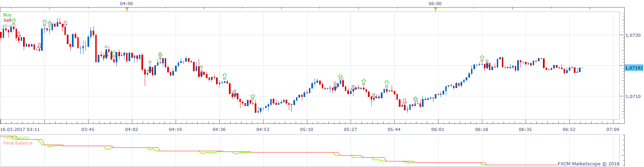Click the current price tag 1,07192

point(634,68)
